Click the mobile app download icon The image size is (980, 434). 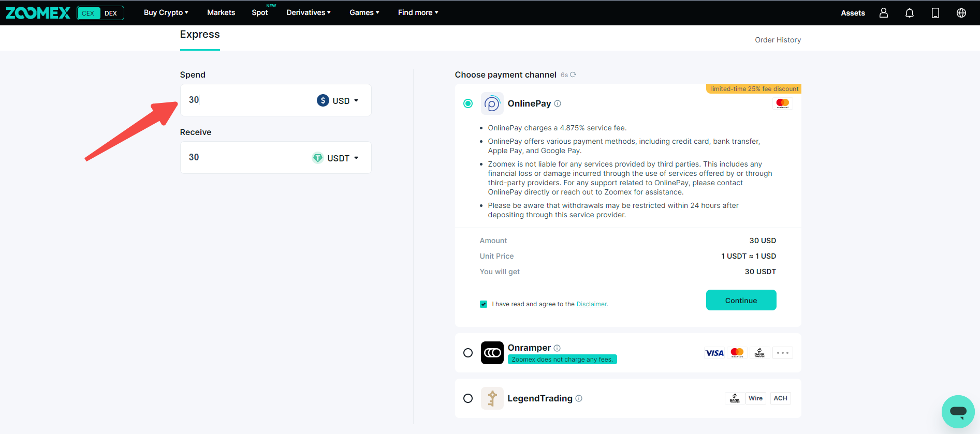pos(935,13)
